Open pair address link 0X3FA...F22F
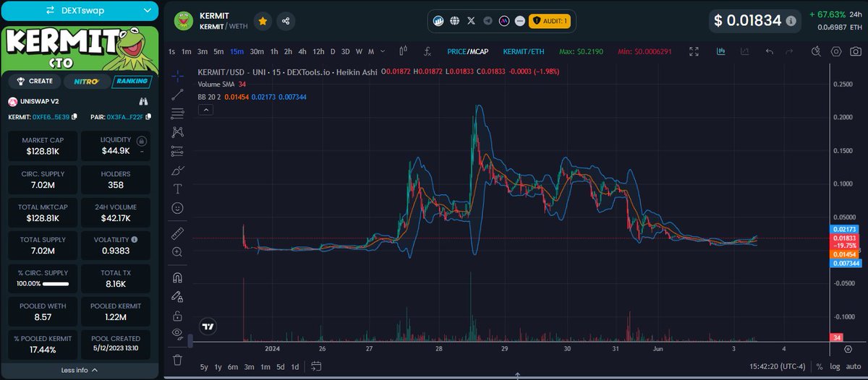The height and width of the screenshot is (380, 868). point(125,117)
